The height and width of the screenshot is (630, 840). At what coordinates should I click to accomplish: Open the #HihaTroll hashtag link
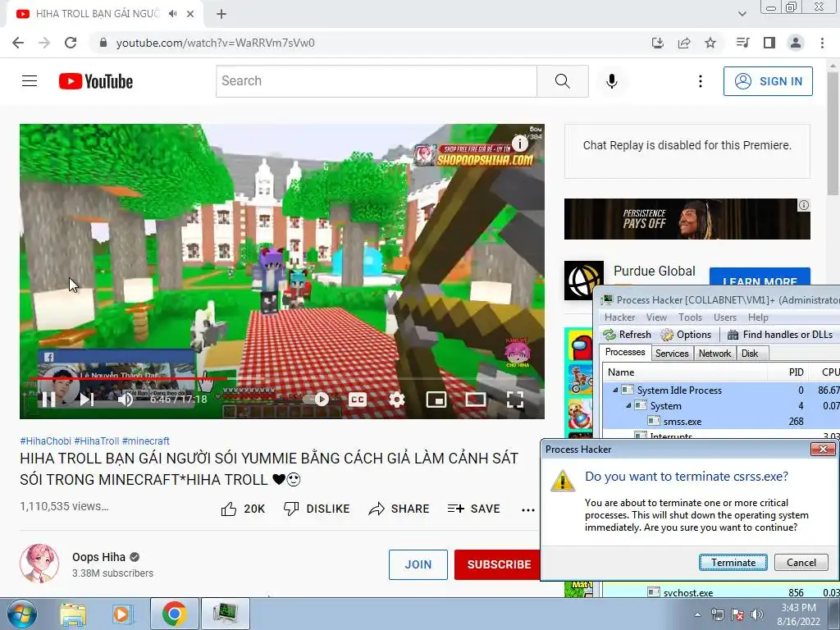97,441
